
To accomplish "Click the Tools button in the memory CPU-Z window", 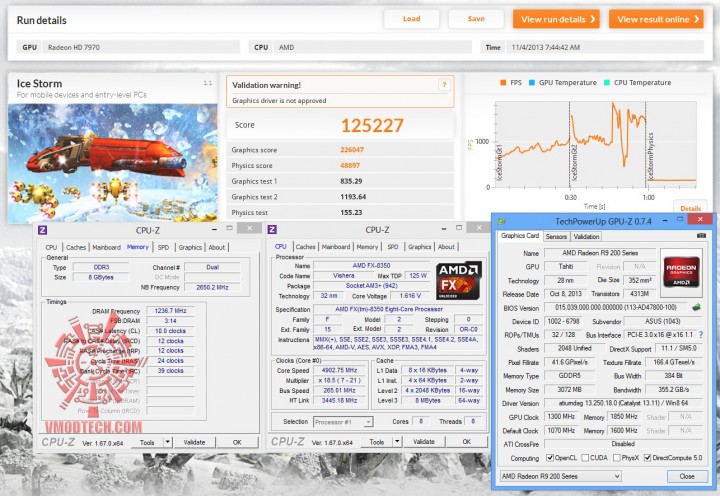I will [147, 442].
